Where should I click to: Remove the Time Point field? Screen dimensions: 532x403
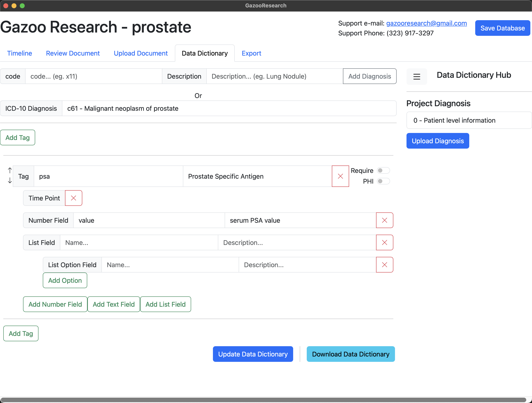click(x=73, y=198)
